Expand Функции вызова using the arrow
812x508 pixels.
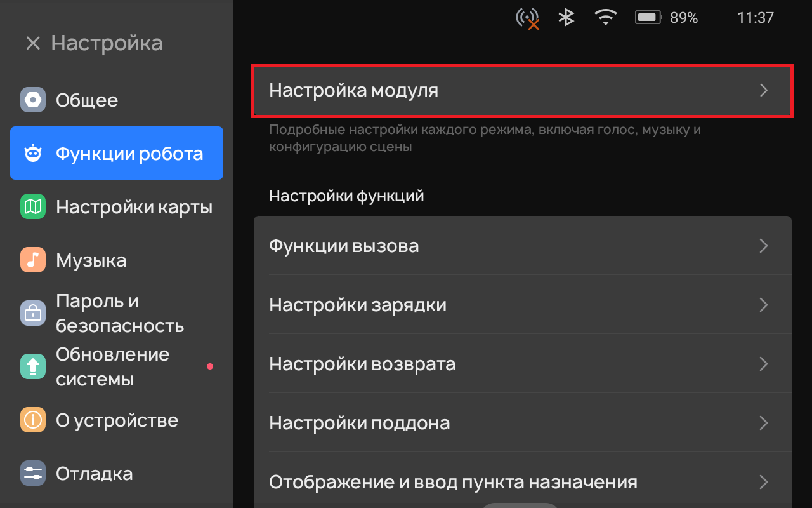764,246
